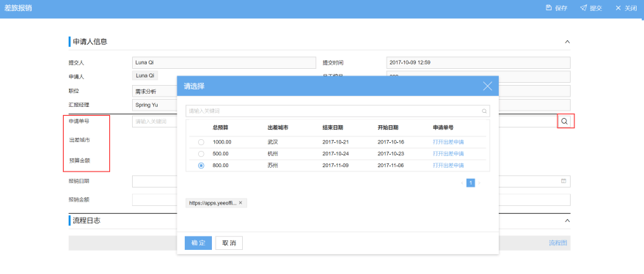This screenshot has width=644, height=274.
Task: Click start date 2017-10-23 cell
Action: [x=391, y=154]
